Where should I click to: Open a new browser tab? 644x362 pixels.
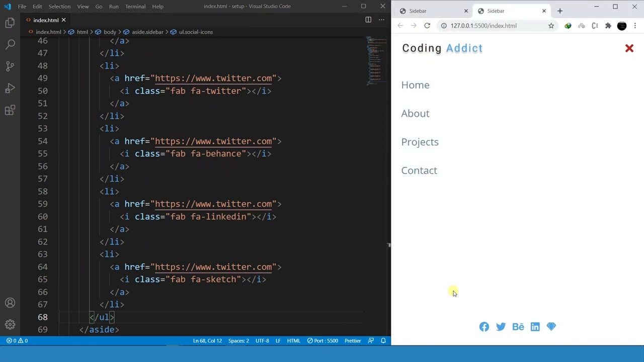point(560,11)
